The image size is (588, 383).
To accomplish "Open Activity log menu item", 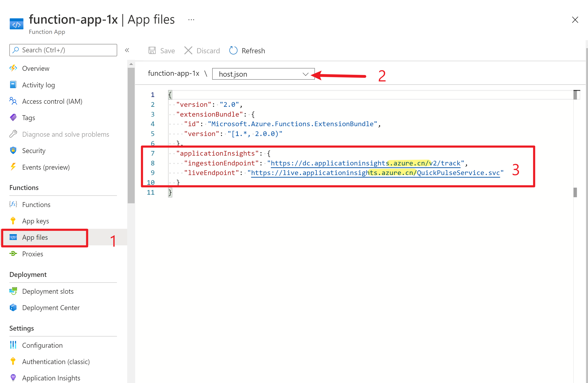I will pyautogui.click(x=39, y=85).
